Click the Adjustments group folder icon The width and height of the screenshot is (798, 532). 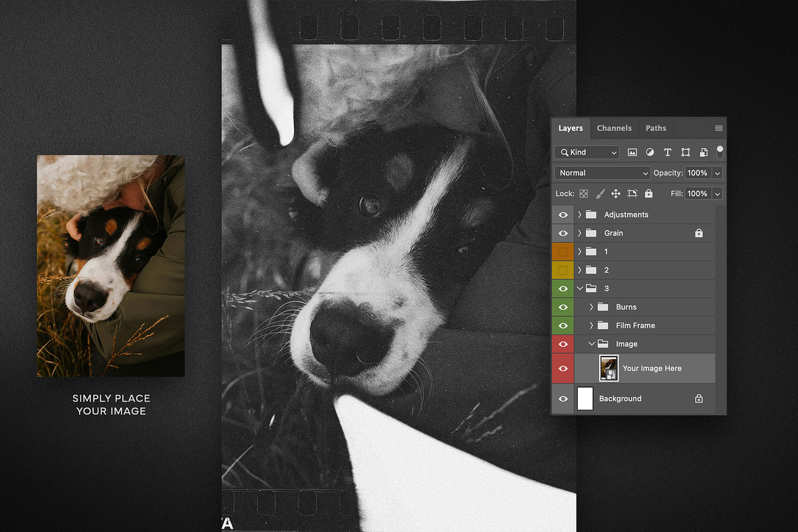click(x=591, y=215)
